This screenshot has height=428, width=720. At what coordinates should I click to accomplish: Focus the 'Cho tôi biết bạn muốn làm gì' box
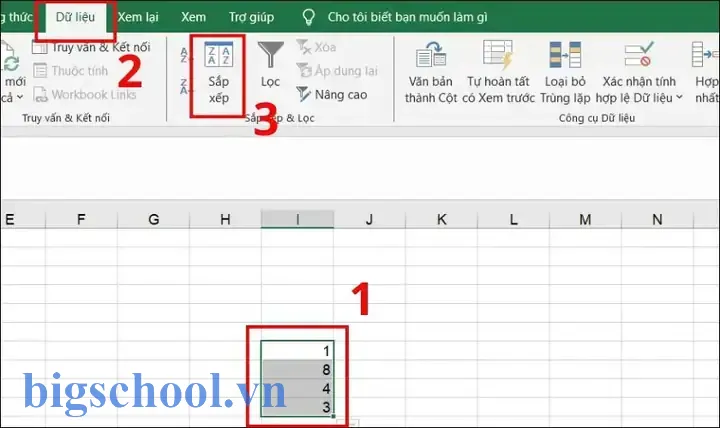coord(407,17)
